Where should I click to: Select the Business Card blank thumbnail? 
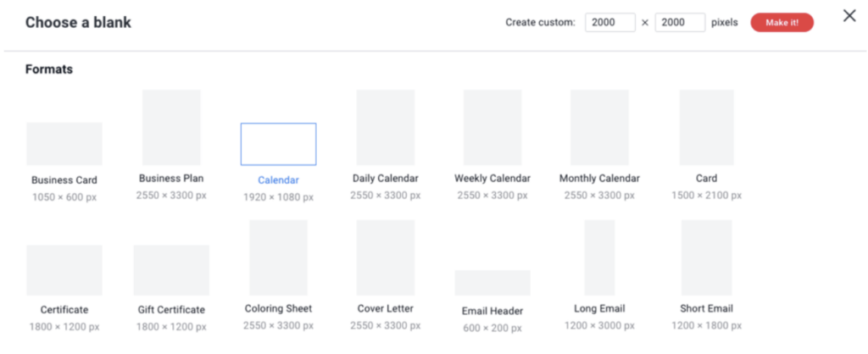point(64,144)
